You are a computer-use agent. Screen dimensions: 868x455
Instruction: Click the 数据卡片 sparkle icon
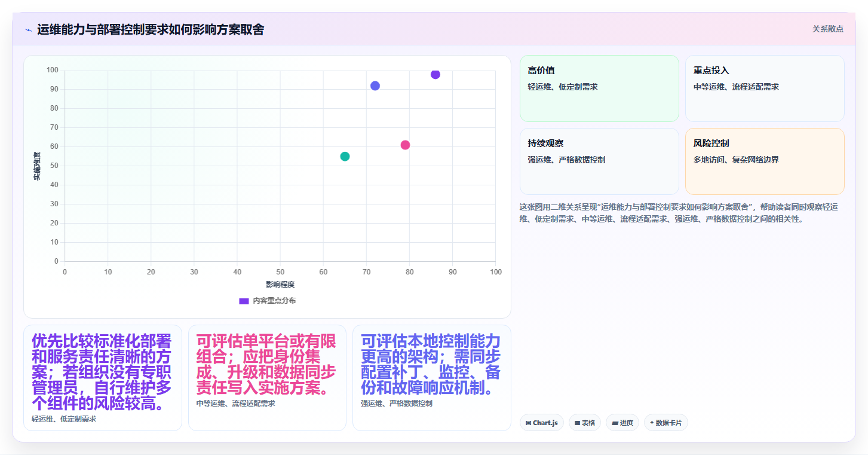pyautogui.click(x=652, y=423)
